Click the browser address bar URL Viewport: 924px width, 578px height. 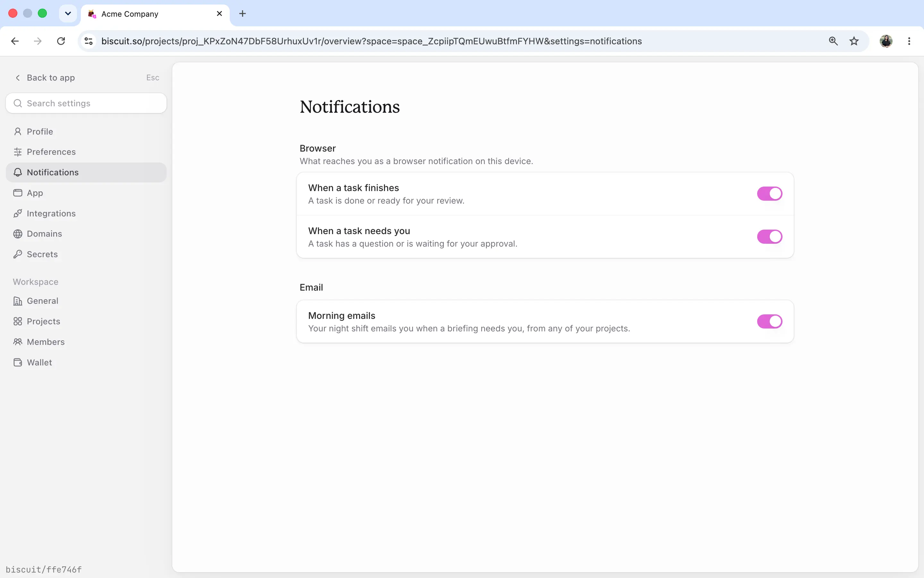click(x=371, y=41)
